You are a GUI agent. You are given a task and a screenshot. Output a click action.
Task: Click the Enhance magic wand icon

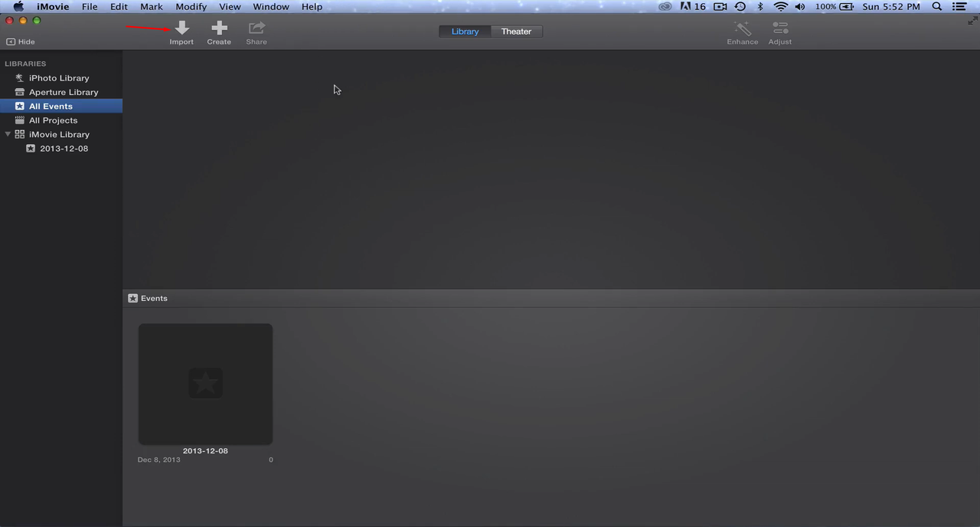[x=742, y=32]
